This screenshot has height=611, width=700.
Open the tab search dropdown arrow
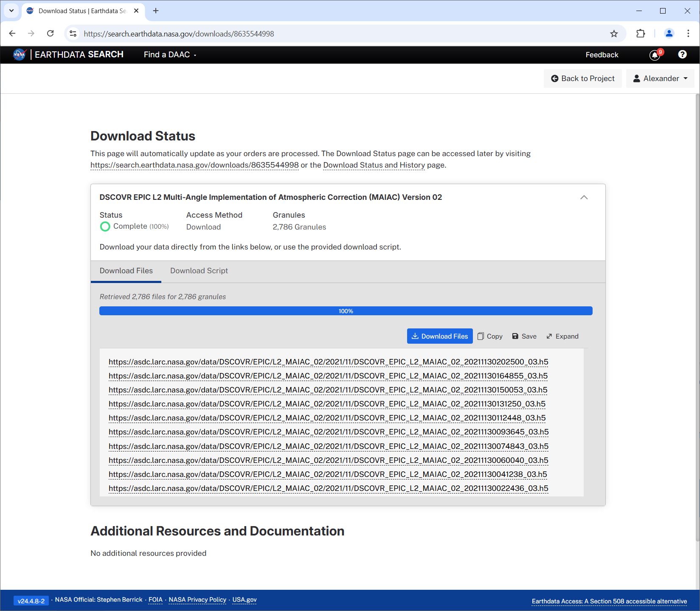[11, 11]
